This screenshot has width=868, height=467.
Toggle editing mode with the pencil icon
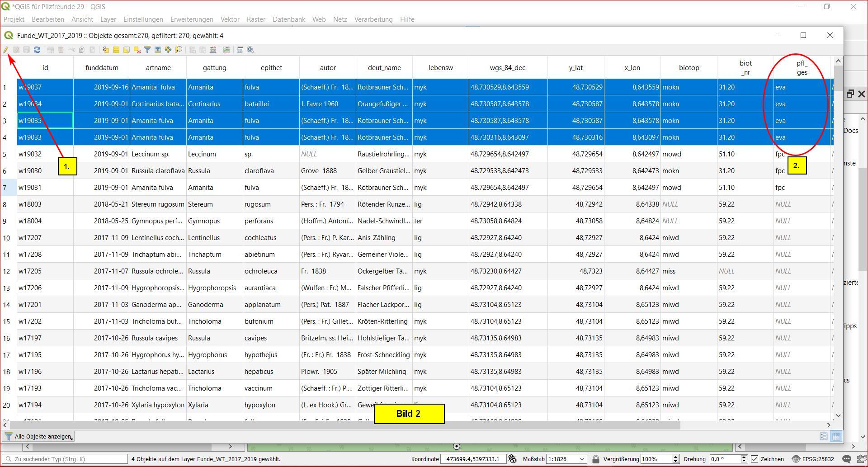(6, 50)
